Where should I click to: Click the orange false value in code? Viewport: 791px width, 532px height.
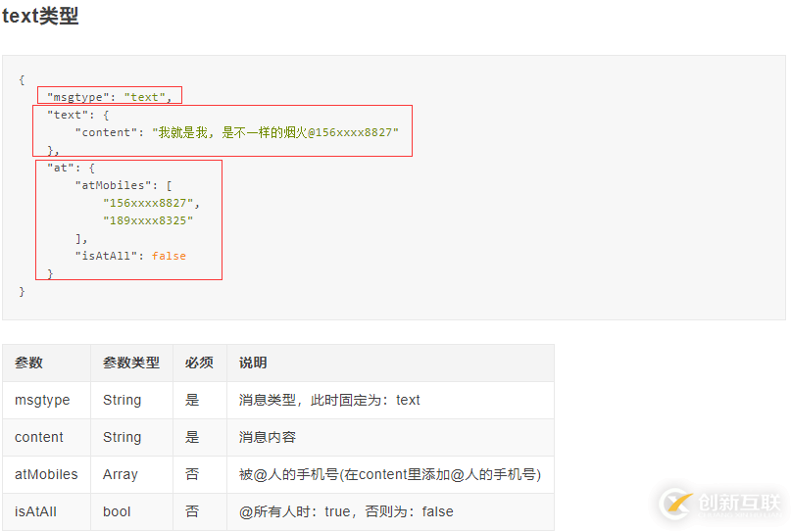(x=169, y=256)
